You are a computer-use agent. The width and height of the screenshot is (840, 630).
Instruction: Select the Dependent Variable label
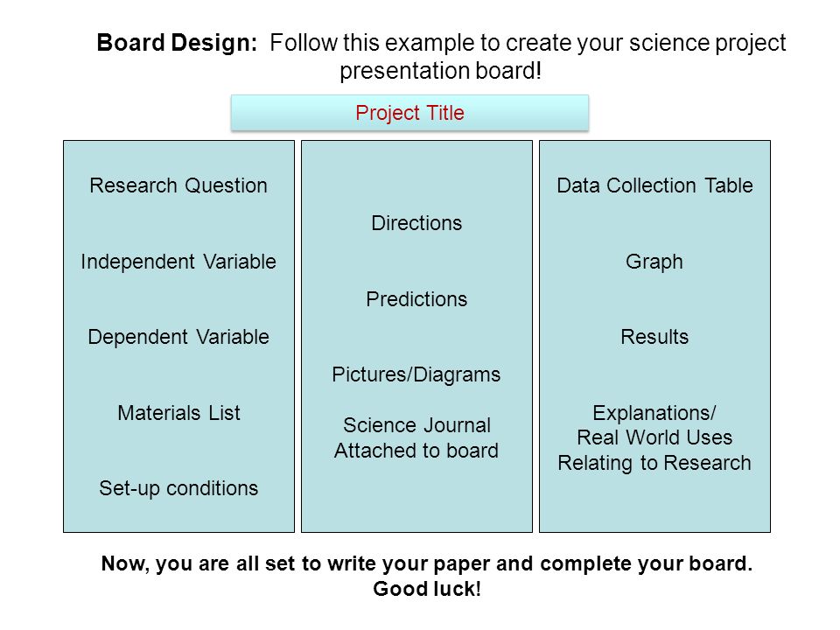[178, 337]
